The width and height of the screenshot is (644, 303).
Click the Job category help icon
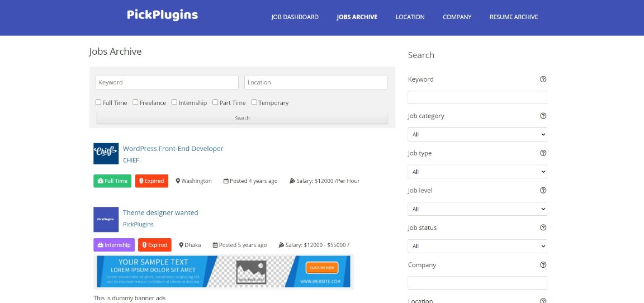click(543, 116)
